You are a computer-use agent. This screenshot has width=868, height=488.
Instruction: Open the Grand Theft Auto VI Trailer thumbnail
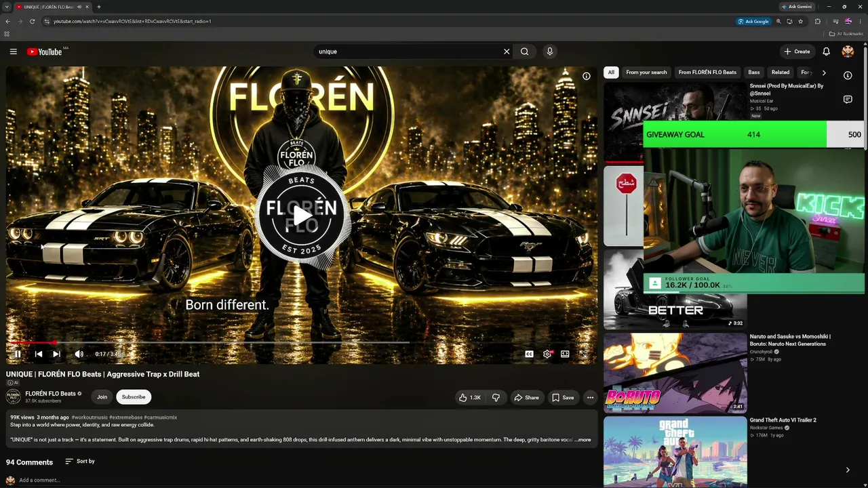(x=675, y=451)
